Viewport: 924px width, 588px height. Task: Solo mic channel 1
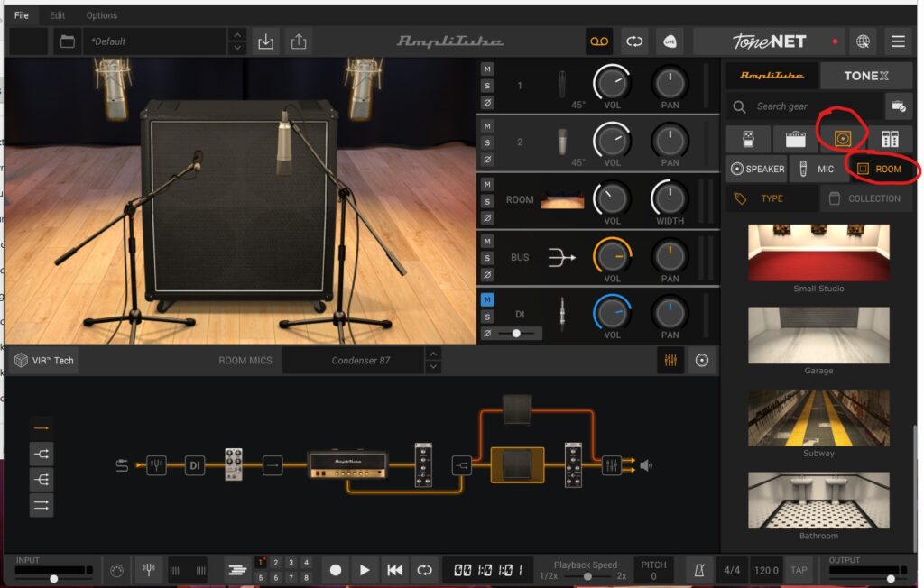[x=487, y=86]
